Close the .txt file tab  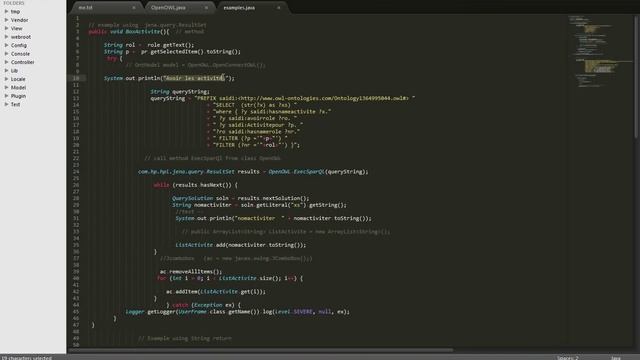134,8
